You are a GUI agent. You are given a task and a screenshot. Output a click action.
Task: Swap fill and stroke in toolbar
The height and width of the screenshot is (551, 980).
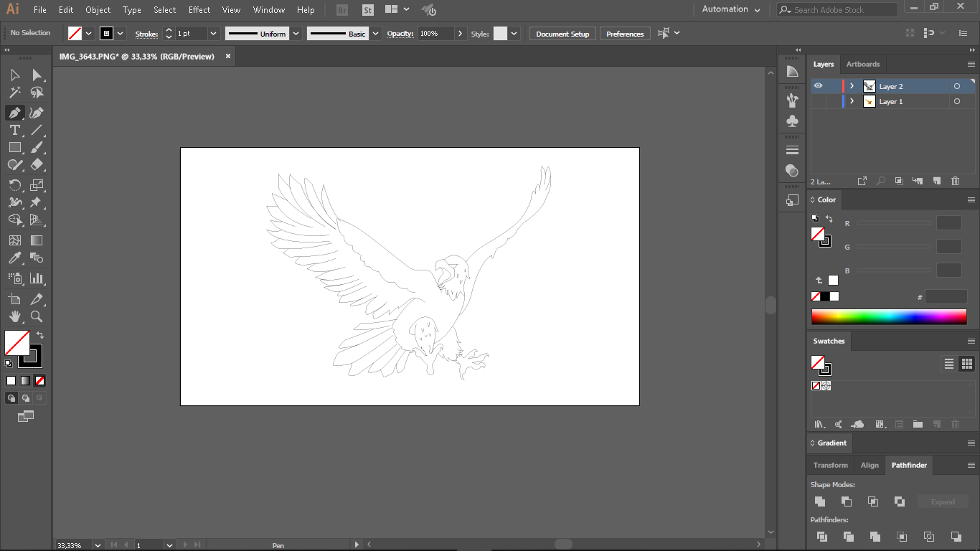[40, 335]
